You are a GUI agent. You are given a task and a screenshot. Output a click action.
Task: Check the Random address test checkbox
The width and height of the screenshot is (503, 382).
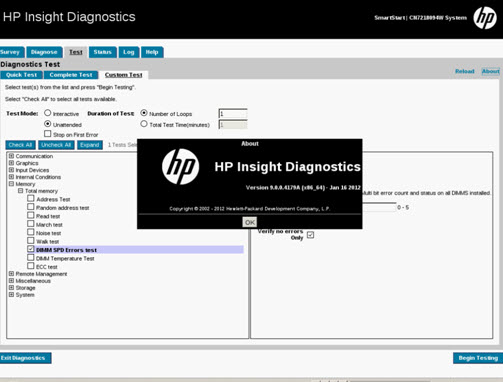click(x=31, y=207)
